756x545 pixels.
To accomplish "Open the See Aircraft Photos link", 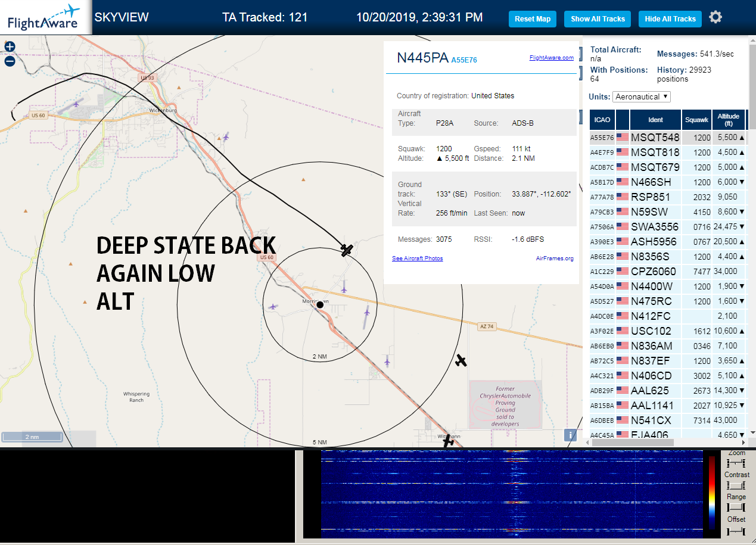I will [x=417, y=259].
